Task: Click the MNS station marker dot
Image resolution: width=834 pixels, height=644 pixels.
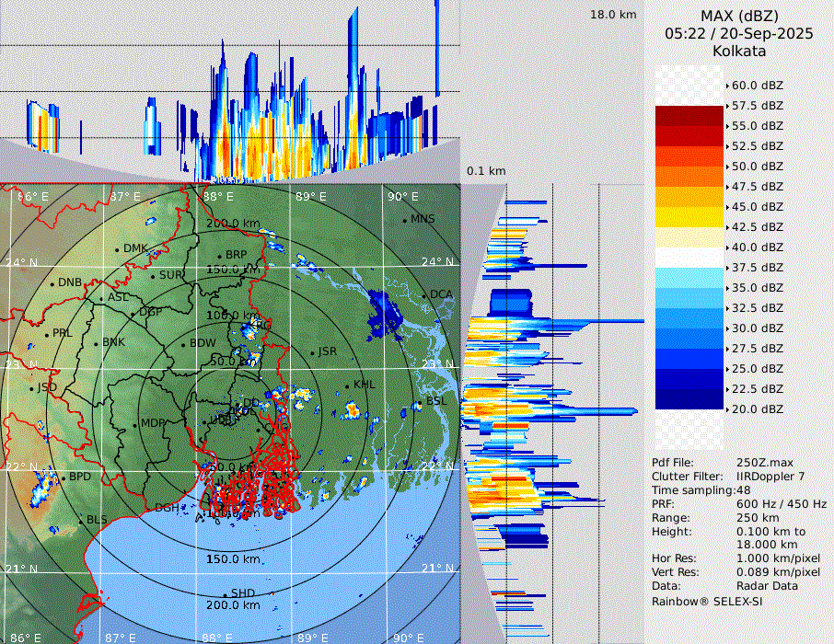Action: [x=404, y=220]
